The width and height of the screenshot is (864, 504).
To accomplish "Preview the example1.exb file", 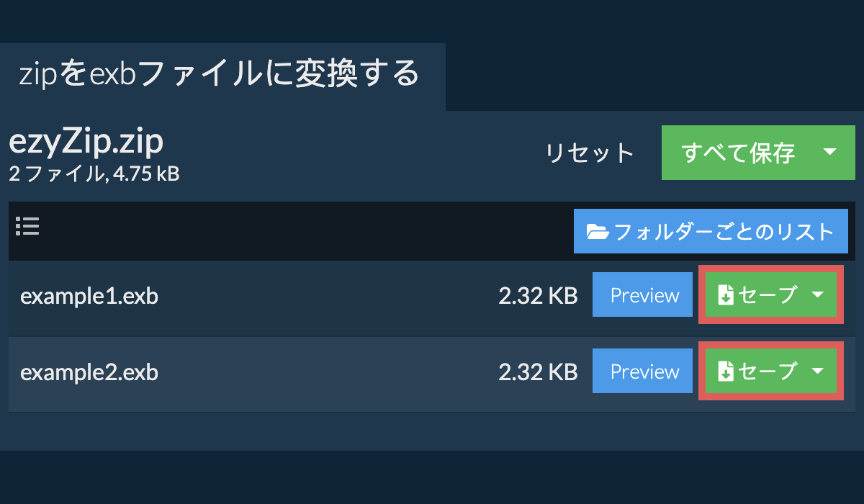I will [644, 295].
